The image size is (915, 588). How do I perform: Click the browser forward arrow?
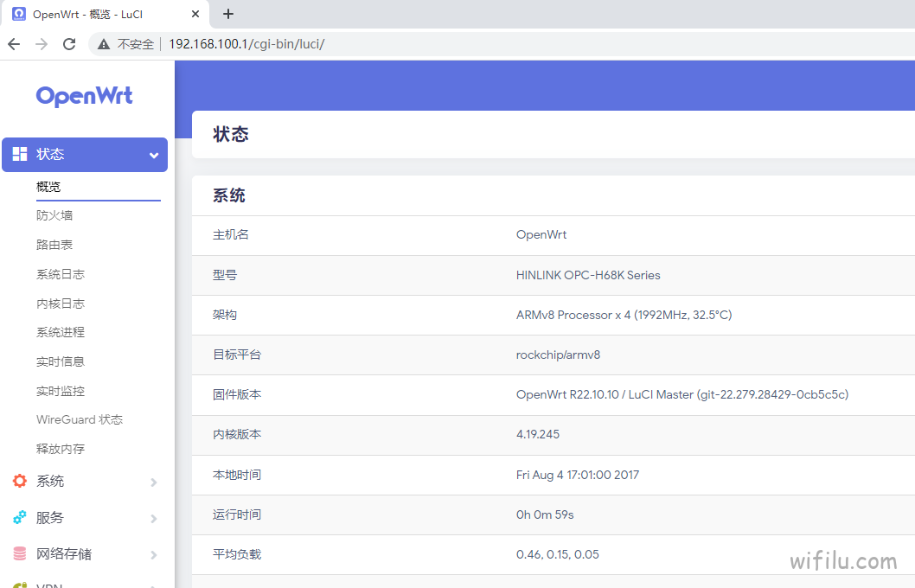[42, 44]
